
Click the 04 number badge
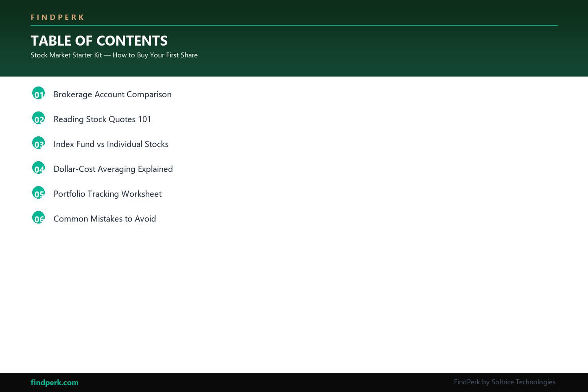[x=38, y=168]
